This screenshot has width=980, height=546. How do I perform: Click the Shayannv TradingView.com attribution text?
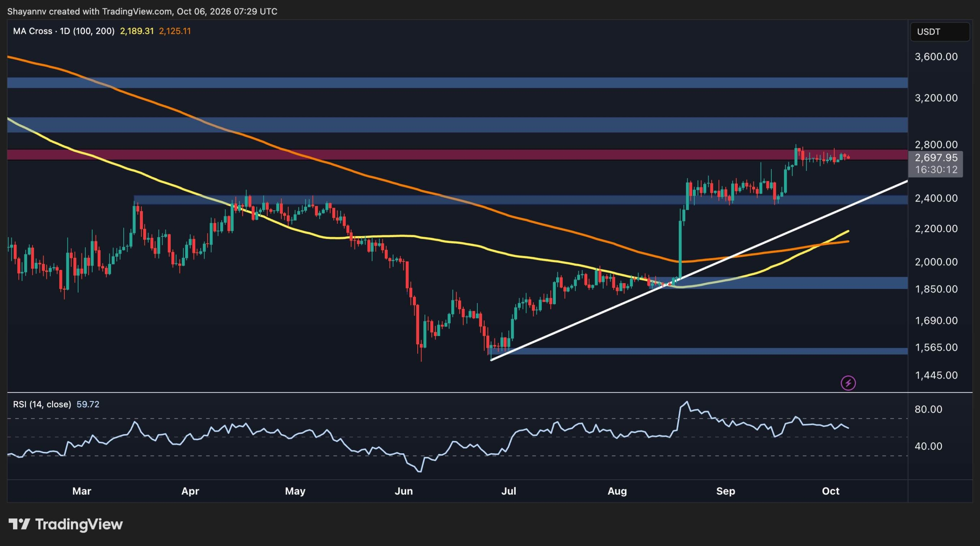click(142, 11)
